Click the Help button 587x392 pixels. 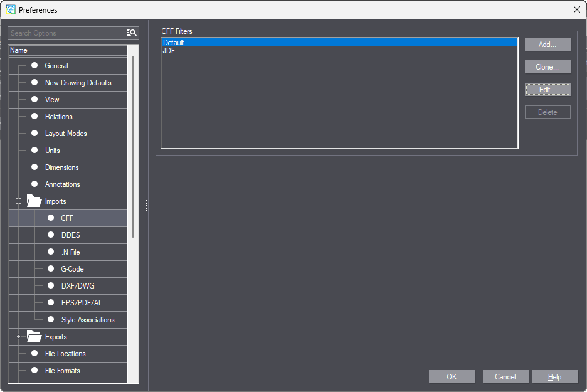(554, 377)
